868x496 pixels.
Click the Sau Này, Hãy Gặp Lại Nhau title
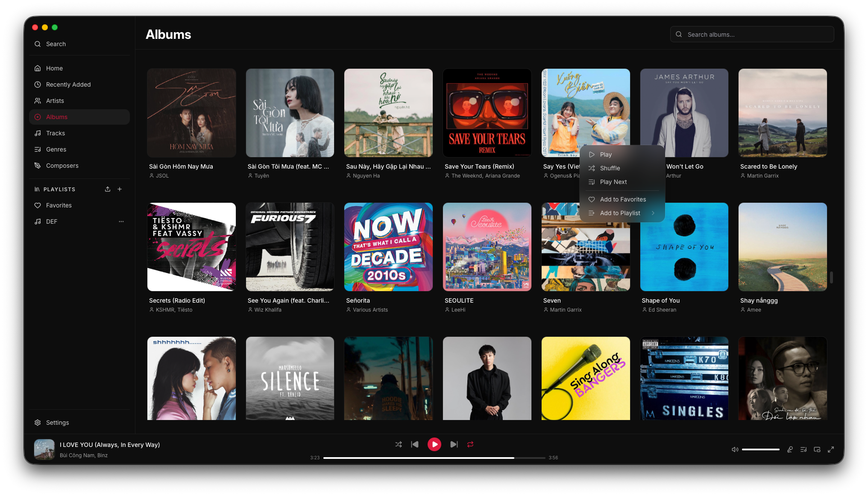(388, 166)
